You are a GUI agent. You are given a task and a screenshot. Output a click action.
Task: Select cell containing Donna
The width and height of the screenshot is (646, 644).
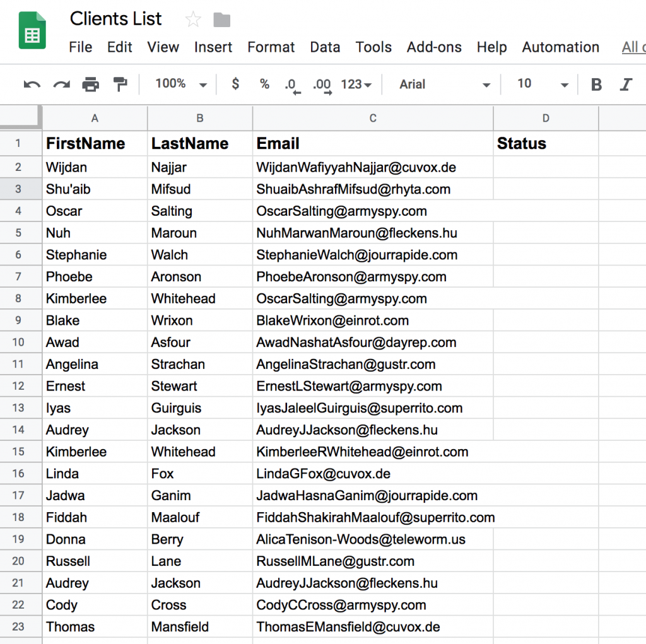95,539
